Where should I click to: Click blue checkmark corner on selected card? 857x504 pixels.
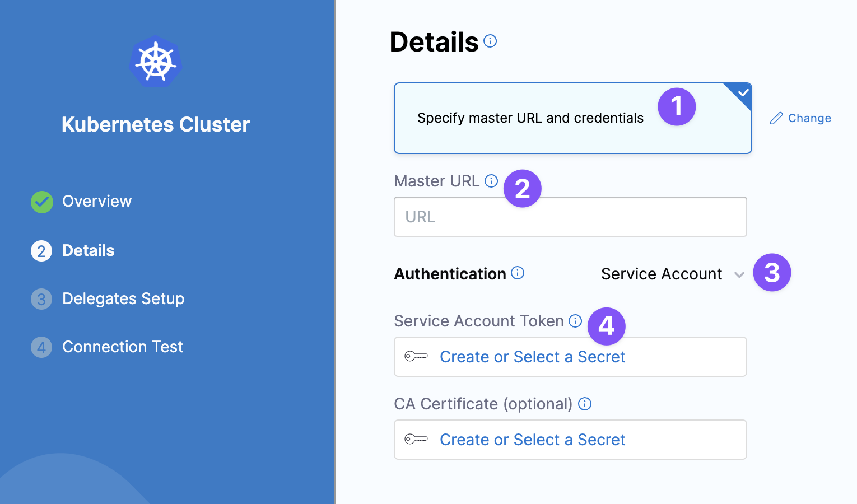point(743,92)
